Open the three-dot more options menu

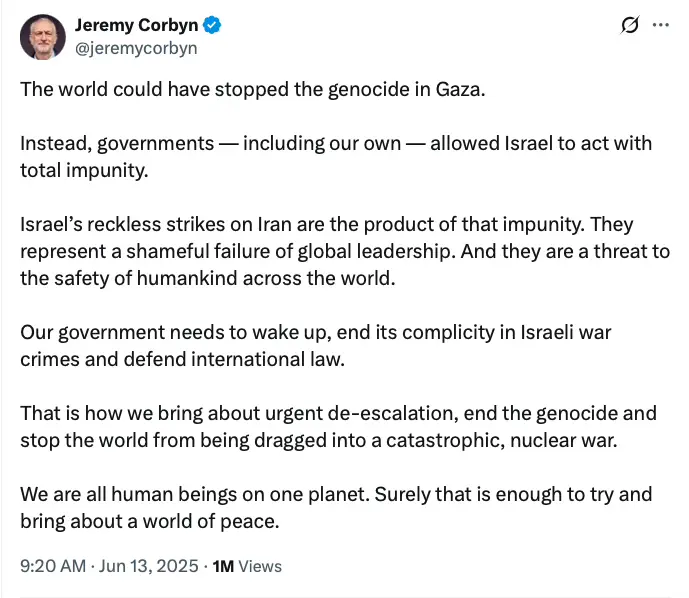(x=660, y=26)
